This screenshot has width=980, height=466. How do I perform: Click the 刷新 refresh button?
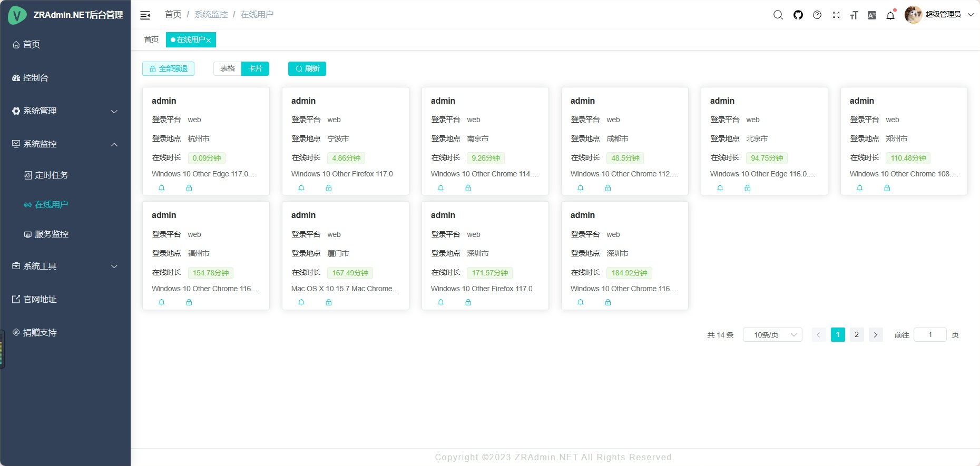[x=307, y=68]
